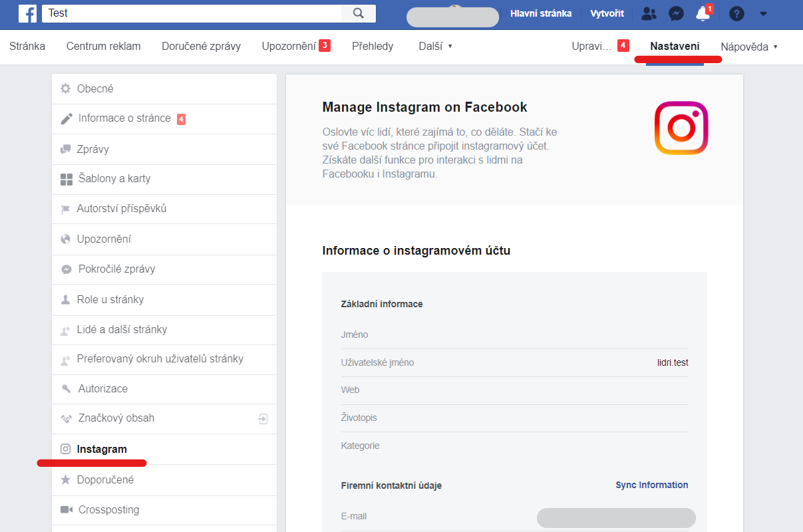Open the Upozornění tab in page navigation

coord(296,46)
